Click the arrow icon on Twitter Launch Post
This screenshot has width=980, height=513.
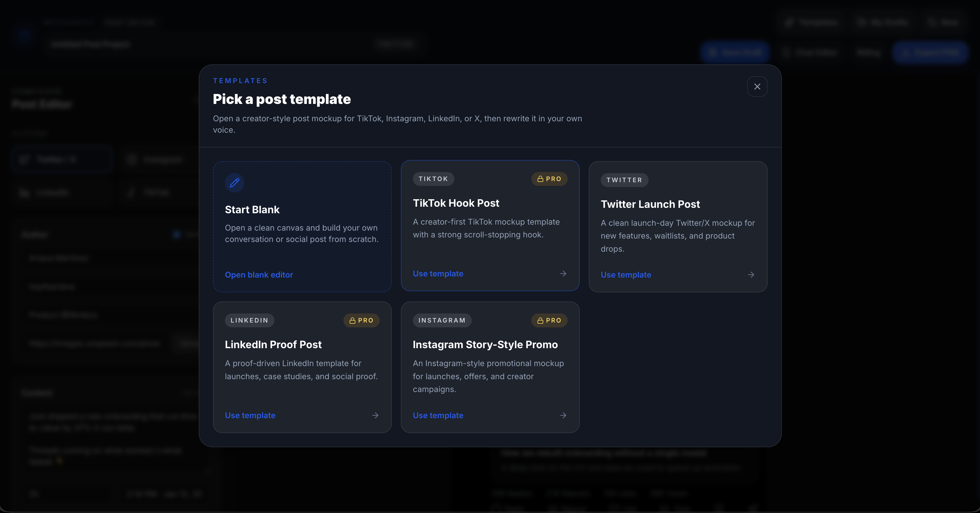pyautogui.click(x=751, y=274)
